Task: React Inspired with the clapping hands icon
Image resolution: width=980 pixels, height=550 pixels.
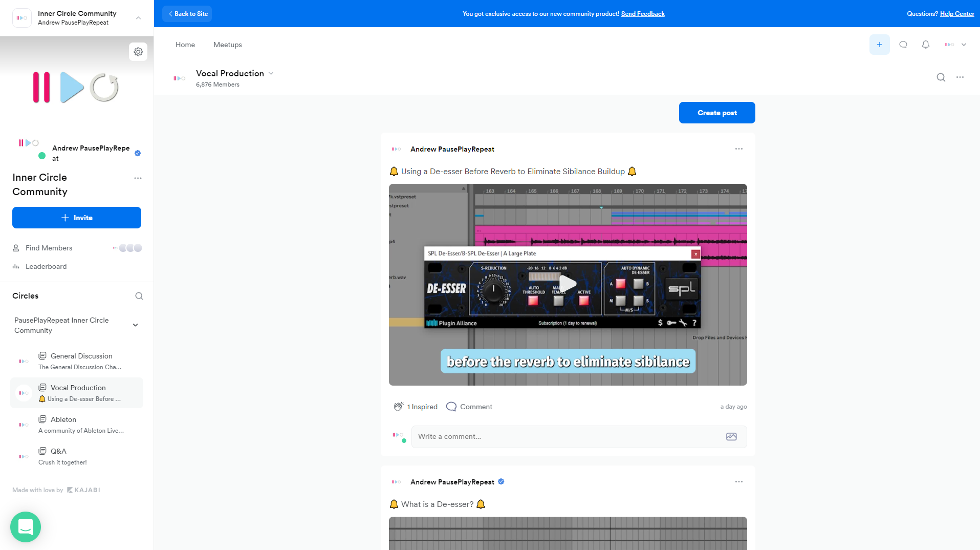Action: click(x=399, y=407)
